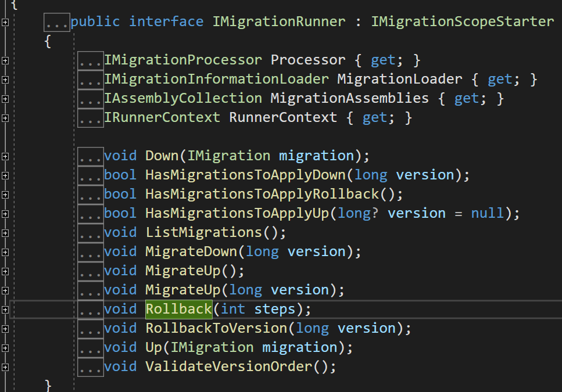Click IMigrationScopeStarter base interface name

[462, 22]
